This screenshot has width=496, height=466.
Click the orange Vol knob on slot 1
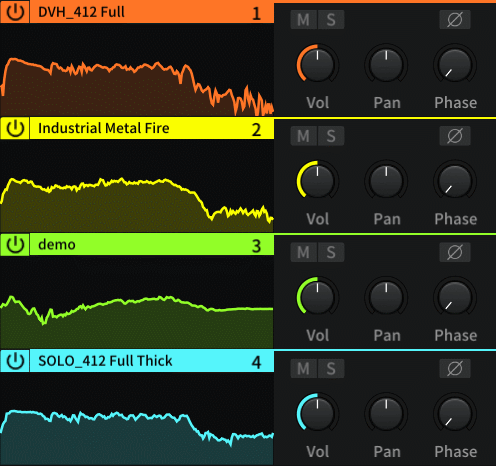coord(317,64)
